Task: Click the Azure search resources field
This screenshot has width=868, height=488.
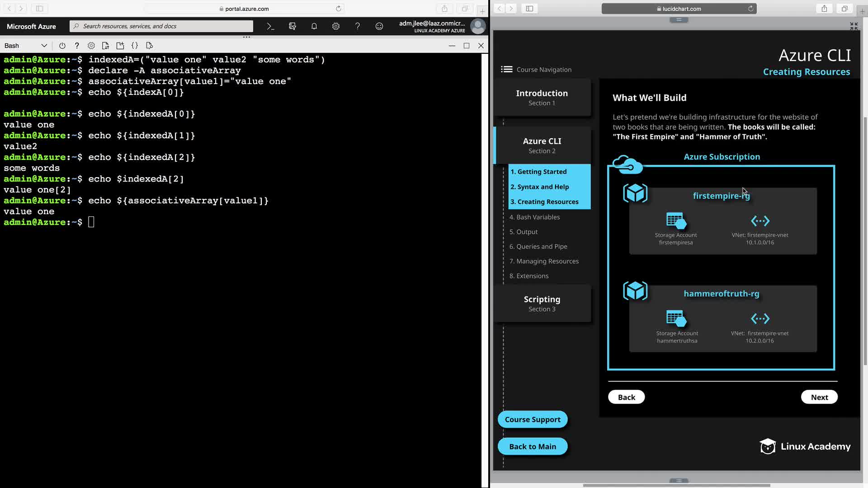Action: 161,26
